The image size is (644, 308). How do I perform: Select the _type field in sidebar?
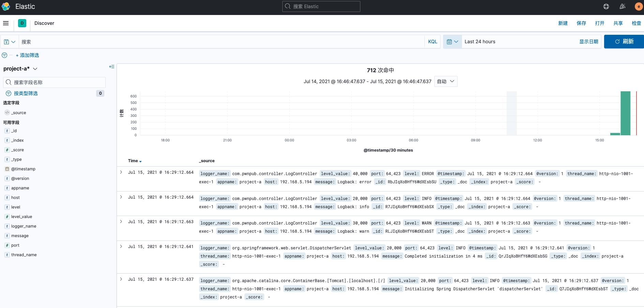coord(16,159)
